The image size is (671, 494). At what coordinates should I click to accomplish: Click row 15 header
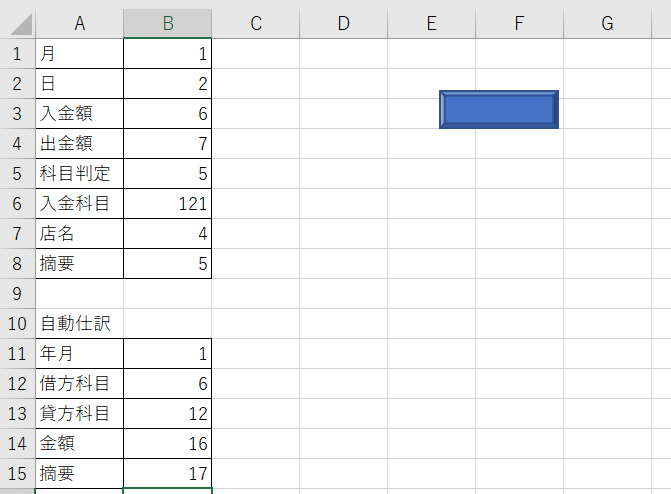[x=17, y=474]
